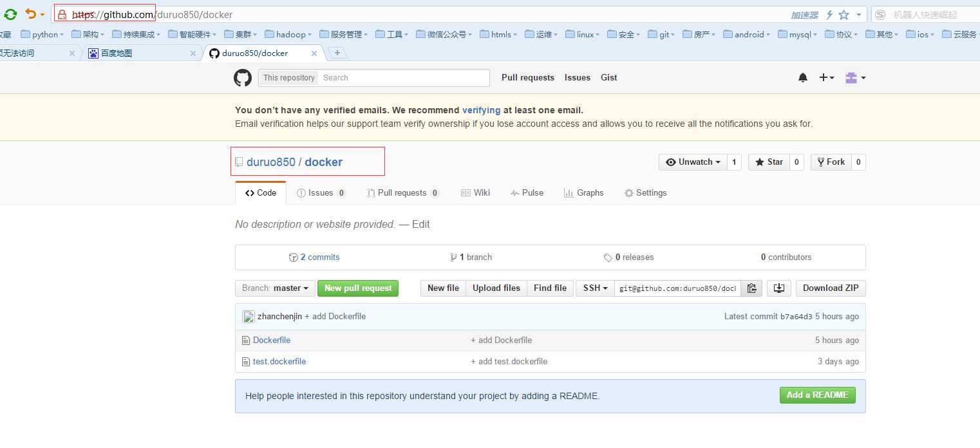Switch to the Pull requests repository tab
This screenshot has height=448, width=980.
404,193
